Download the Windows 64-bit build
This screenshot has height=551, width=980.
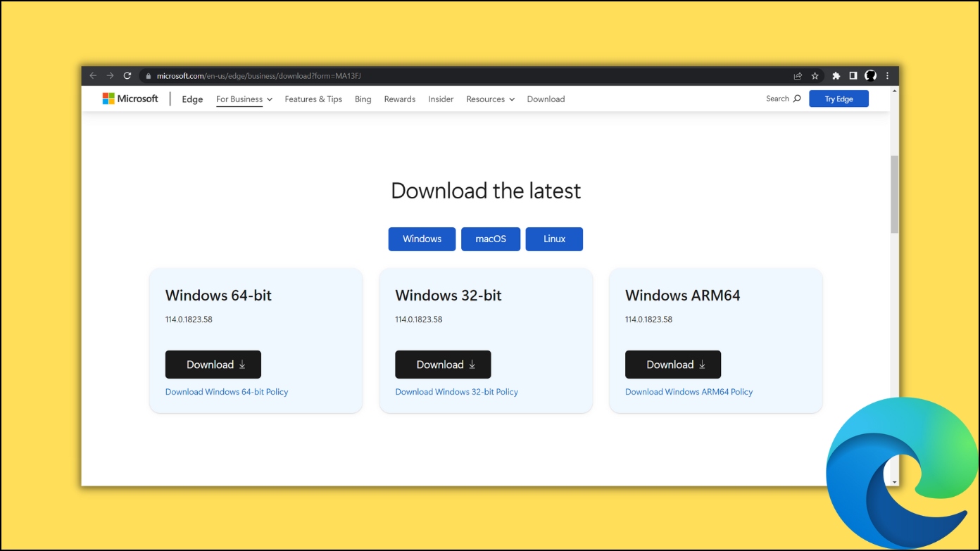coord(213,365)
